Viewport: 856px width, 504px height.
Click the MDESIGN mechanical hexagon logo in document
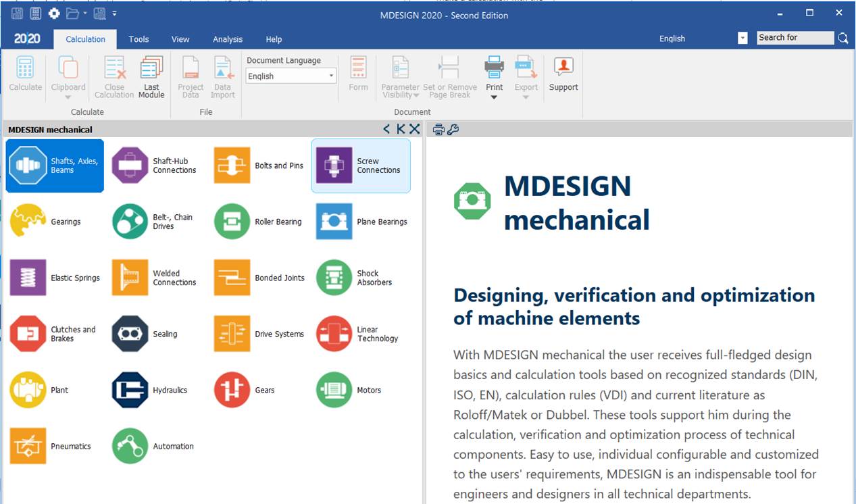(472, 201)
